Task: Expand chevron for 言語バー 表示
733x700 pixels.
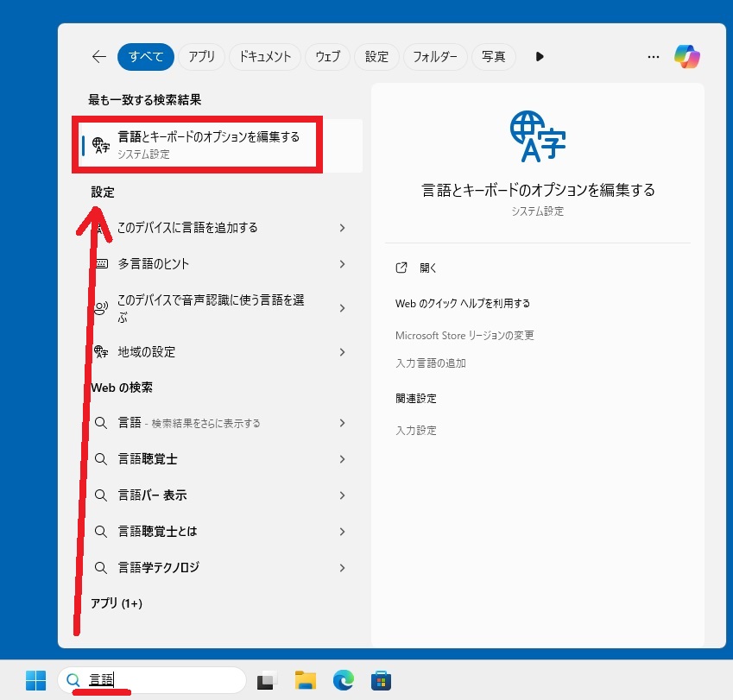Action: pyautogui.click(x=342, y=495)
